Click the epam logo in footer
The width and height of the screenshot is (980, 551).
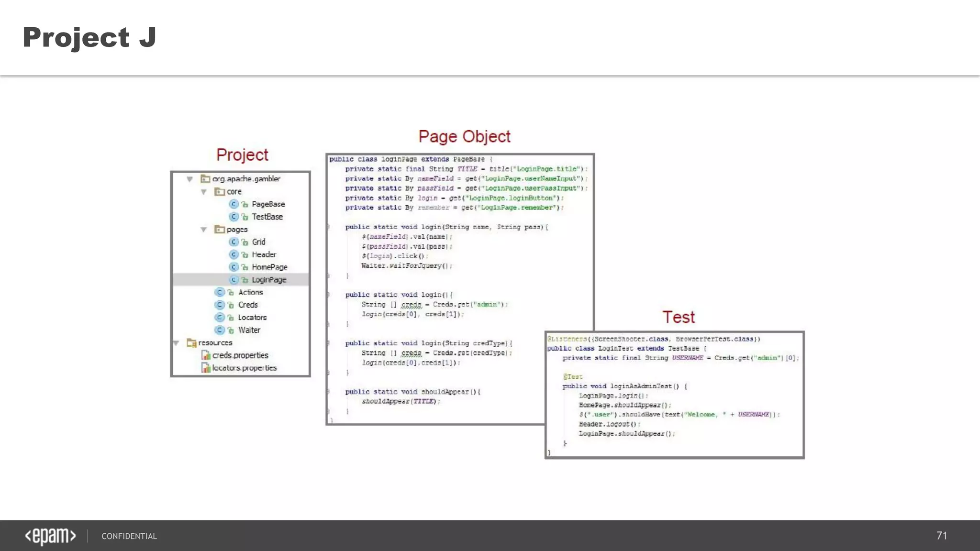coord(50,536)
